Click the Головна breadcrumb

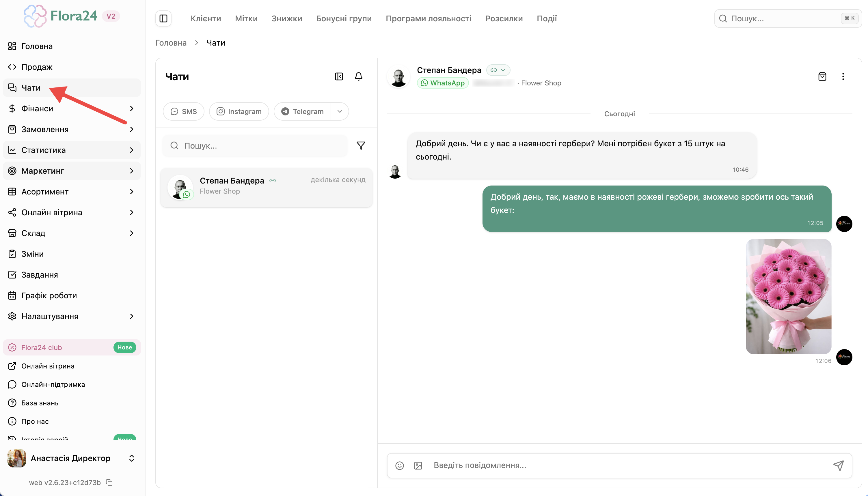(171, 43)
